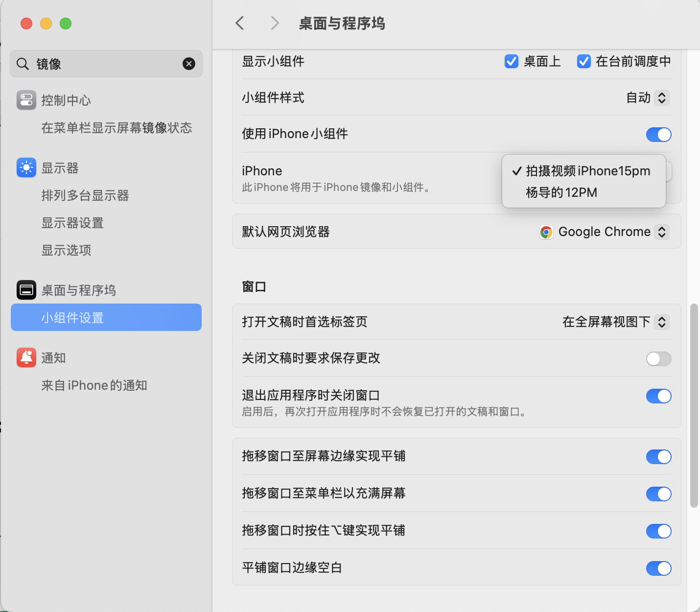Click the 打开文稿时首选标签页 label
The height and width of the screenshot is (612, 700).
[x=304, y=322]
